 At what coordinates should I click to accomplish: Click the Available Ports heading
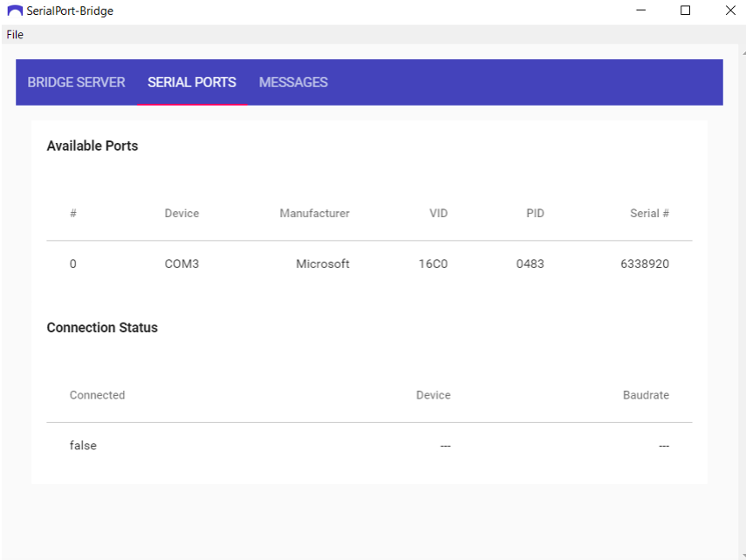click(x=92, y=147)
